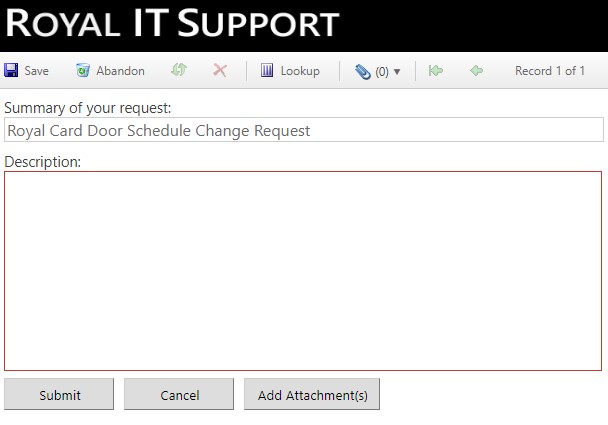Go to first record arrow icon
608x425 pixels.
pyautogui.click(x=436, y=71)
